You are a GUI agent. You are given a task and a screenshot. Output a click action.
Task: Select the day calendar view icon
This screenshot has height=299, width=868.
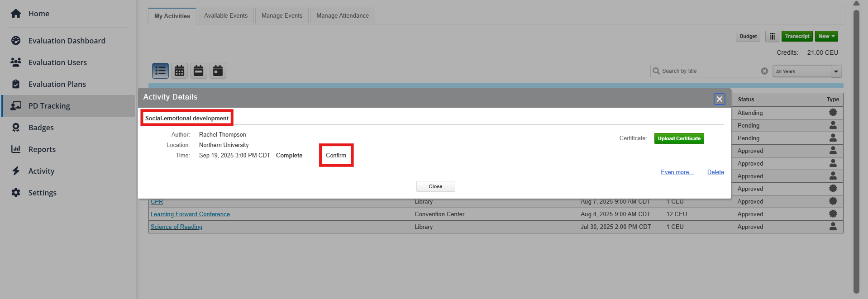click(x=218, y=71)
